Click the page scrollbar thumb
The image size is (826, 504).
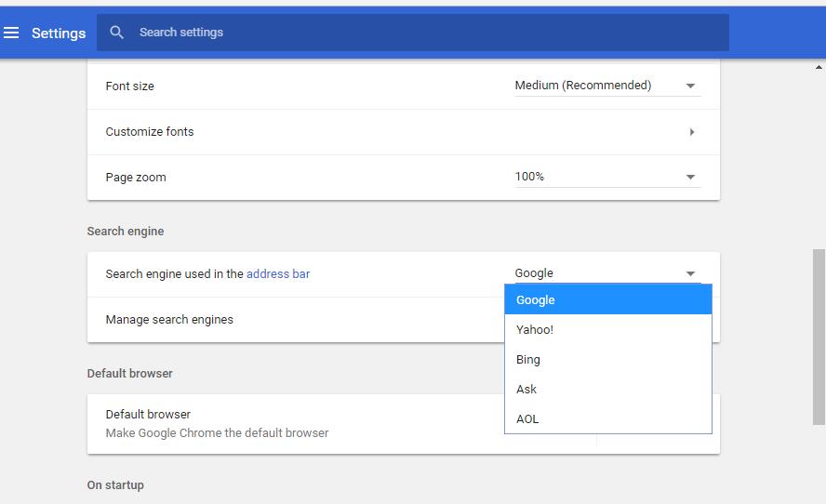click(x=819, y=337)
